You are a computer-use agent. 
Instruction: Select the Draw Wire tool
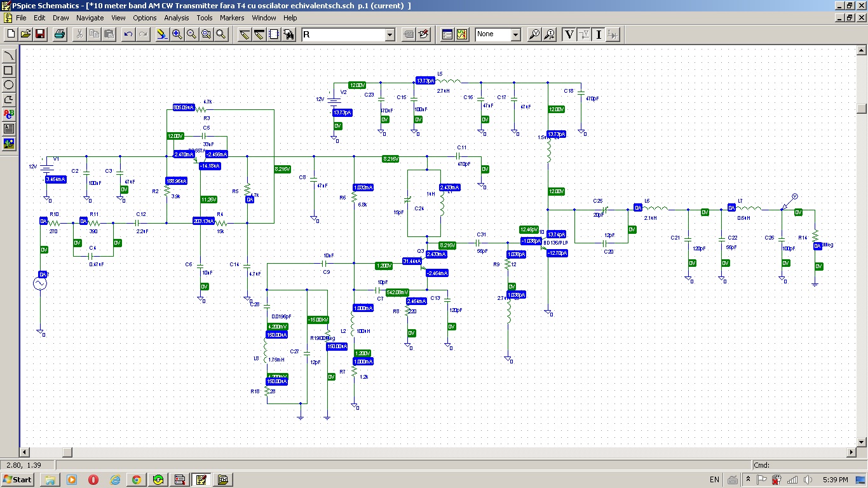point(245,34)
